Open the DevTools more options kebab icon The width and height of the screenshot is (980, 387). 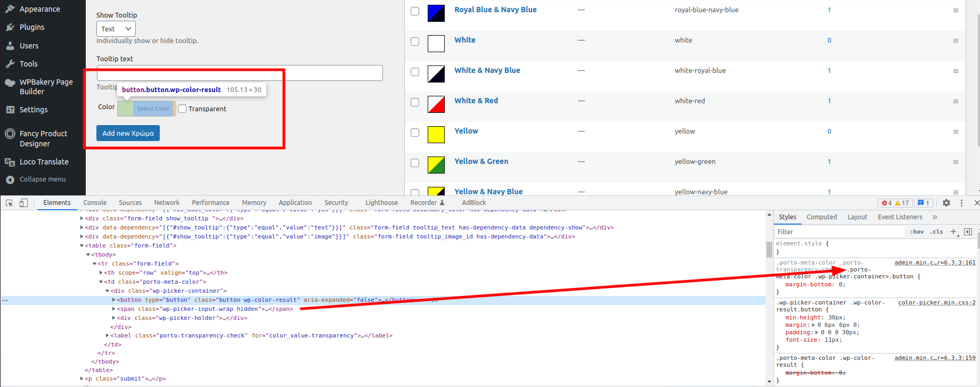pyautogui.click(x=961, y=203)
